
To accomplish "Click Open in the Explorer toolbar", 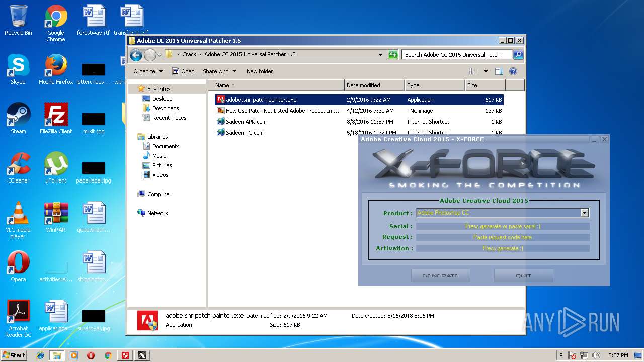I will click(183, 71).
